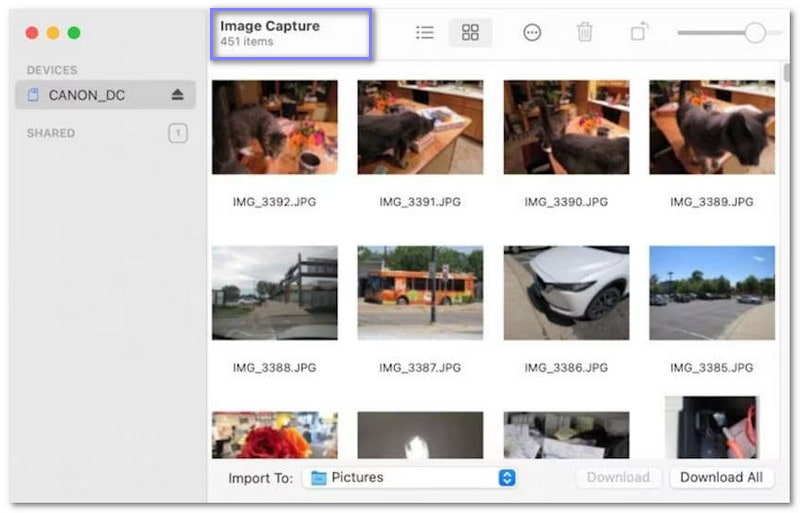Close the window with the red button
This screenshot has width=800, height=513.
[x=32, y=33]
